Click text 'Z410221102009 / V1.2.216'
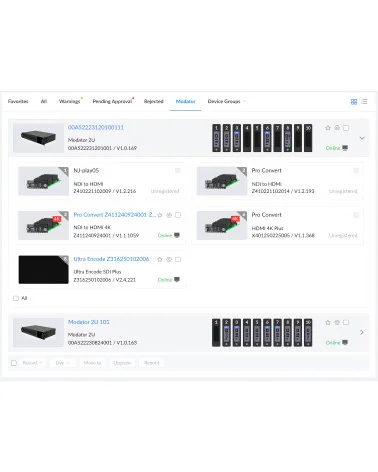 (105, 191)
